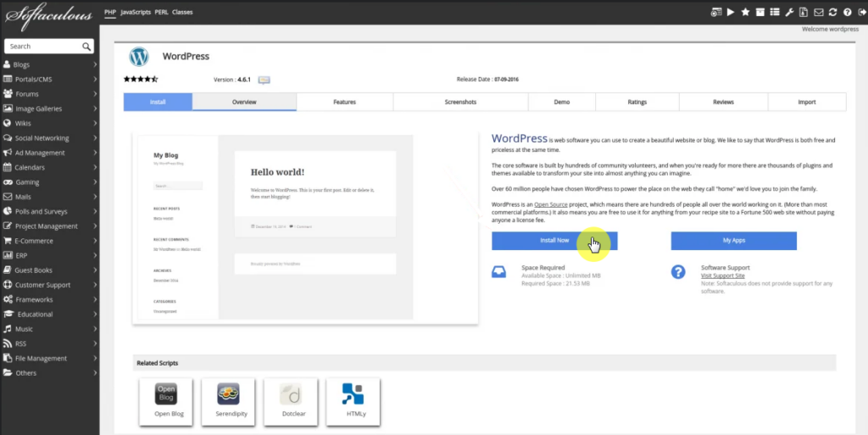Expand the Social Networking category chevron
The width and height of the screenshot is (868, 435).
tap(95, 138)
